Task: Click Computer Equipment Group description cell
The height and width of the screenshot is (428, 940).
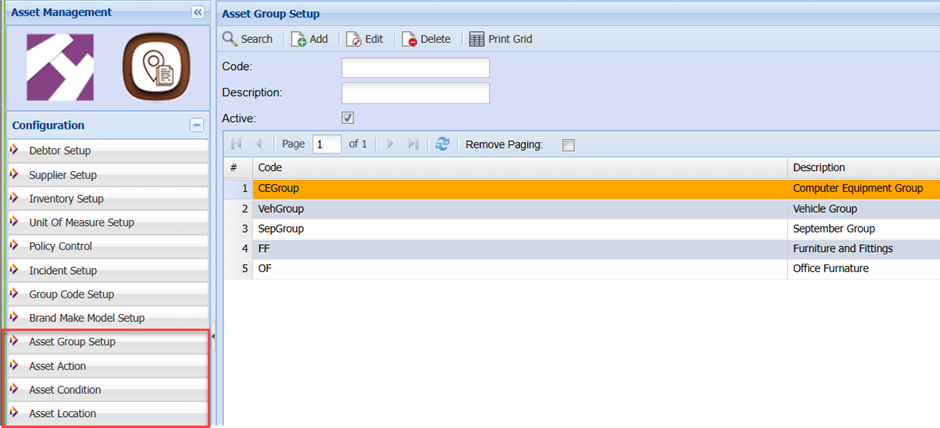Action: [863, 188]
